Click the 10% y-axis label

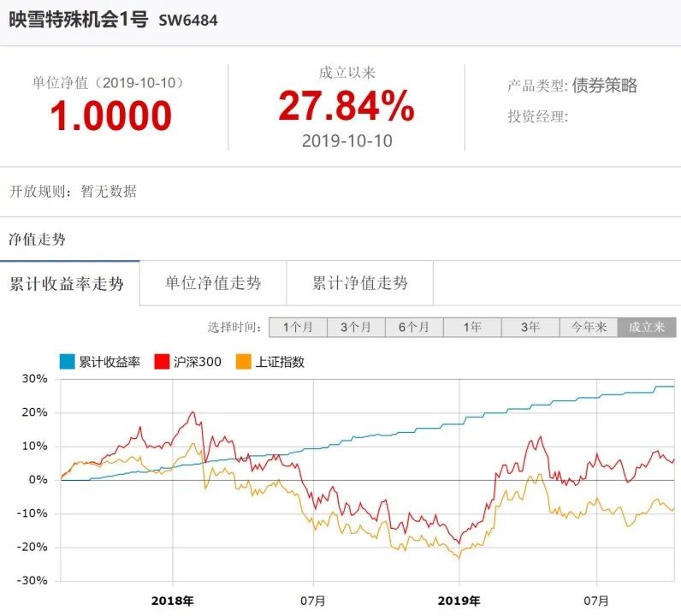click(x=35, y=446)
